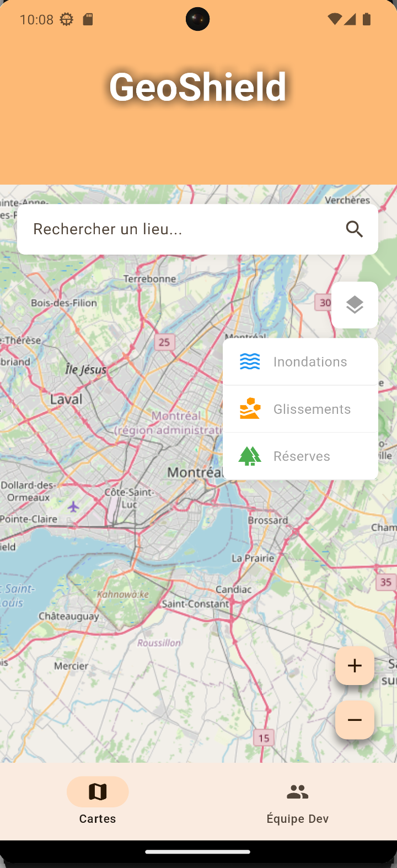The image size is (397, 868).
Task: Tap the search magnifier icon
Action: (355, 229)
